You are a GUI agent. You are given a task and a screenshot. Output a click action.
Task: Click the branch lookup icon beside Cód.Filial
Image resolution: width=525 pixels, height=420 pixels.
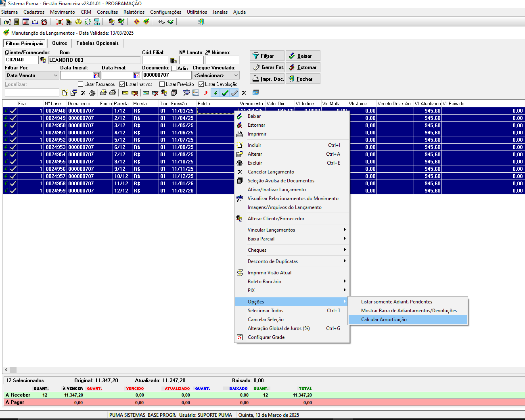(x=174, y=61)
